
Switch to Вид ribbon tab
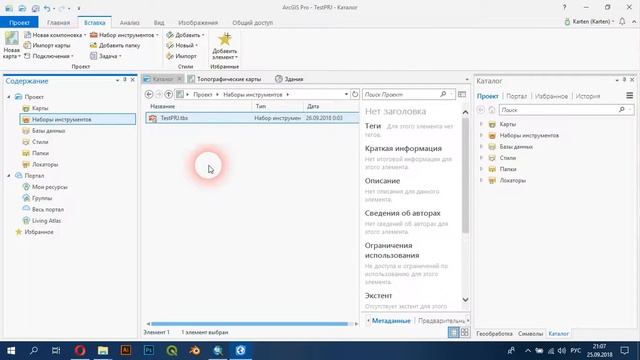159,22
